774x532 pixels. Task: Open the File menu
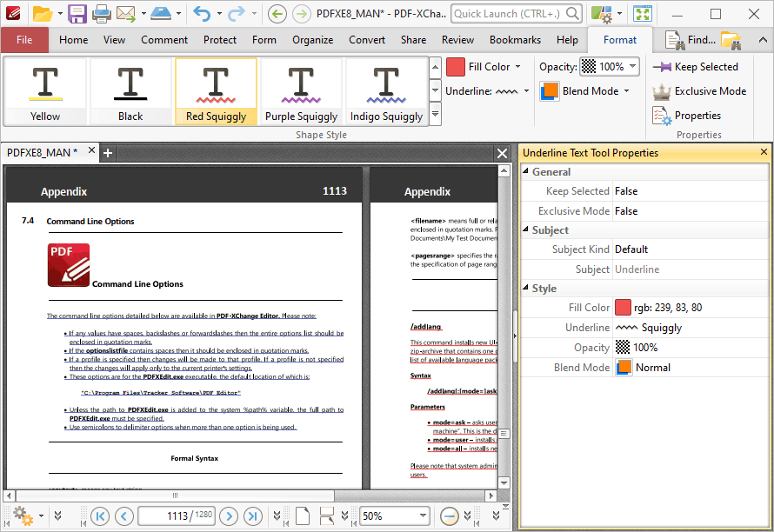(24, 40)
